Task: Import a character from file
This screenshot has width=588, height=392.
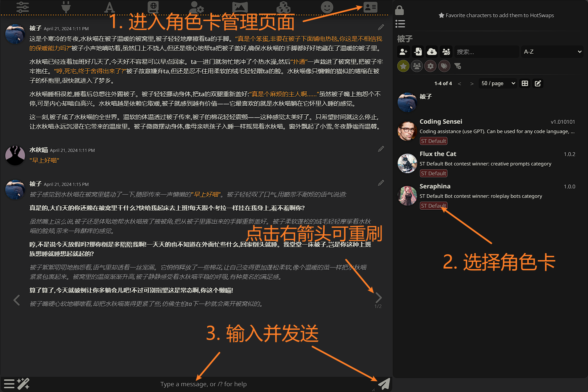Action: coord(418,51)
